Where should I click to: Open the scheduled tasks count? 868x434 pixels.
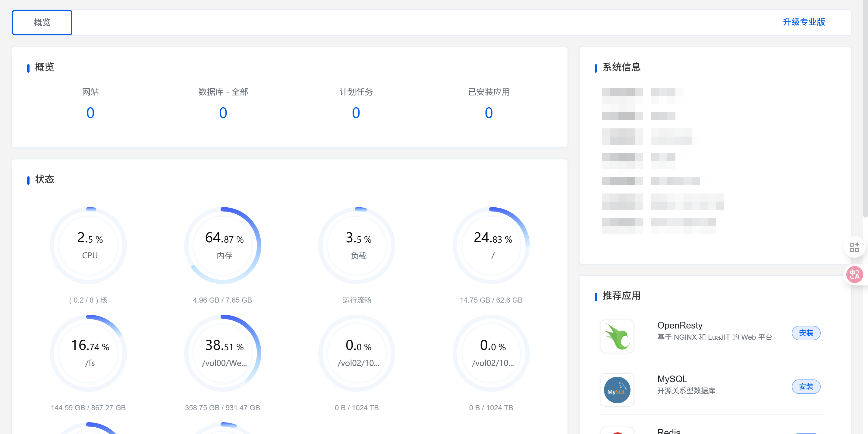pyautogui.click(x=356, y=113)
